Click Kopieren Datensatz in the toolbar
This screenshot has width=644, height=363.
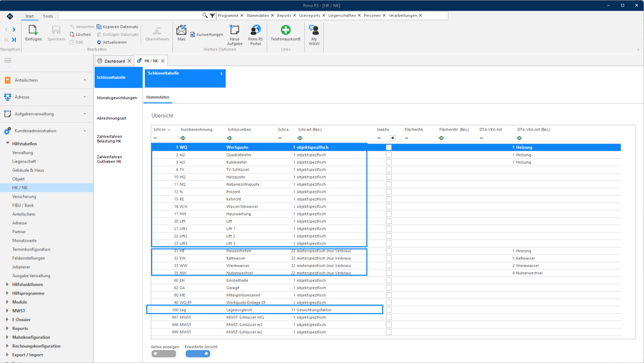click(117, 27)
